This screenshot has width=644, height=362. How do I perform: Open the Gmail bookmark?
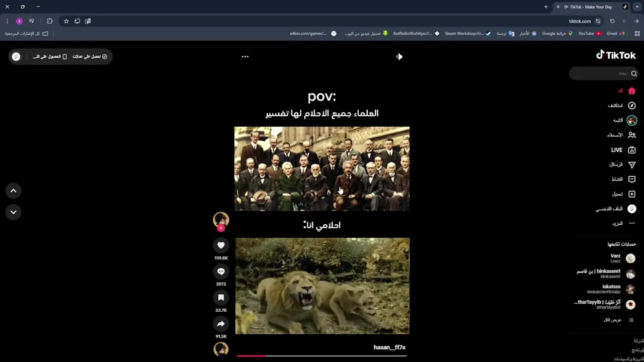pyautogui.click(x=615, y=34)
